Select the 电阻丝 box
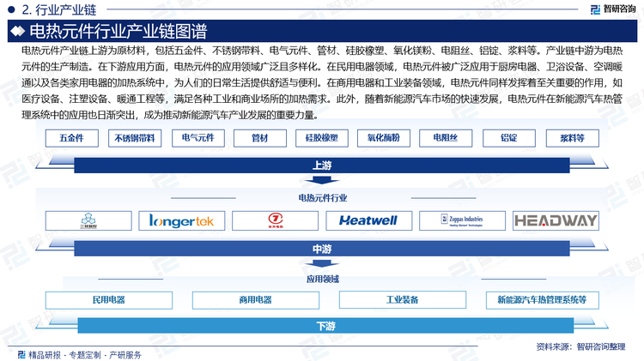644x361 pixels. click(446, 138)
